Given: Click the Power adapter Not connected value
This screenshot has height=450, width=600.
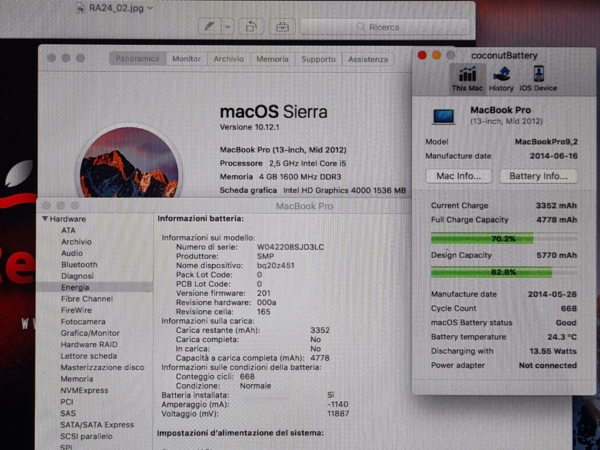Looking at the screenshot, I should coord(548,365).
